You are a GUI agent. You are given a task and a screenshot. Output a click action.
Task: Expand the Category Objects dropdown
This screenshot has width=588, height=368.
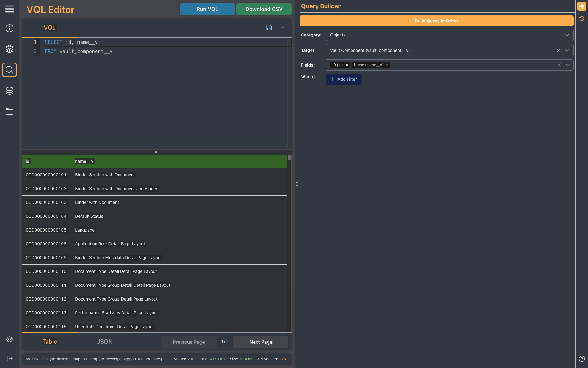tap(567, 35)
